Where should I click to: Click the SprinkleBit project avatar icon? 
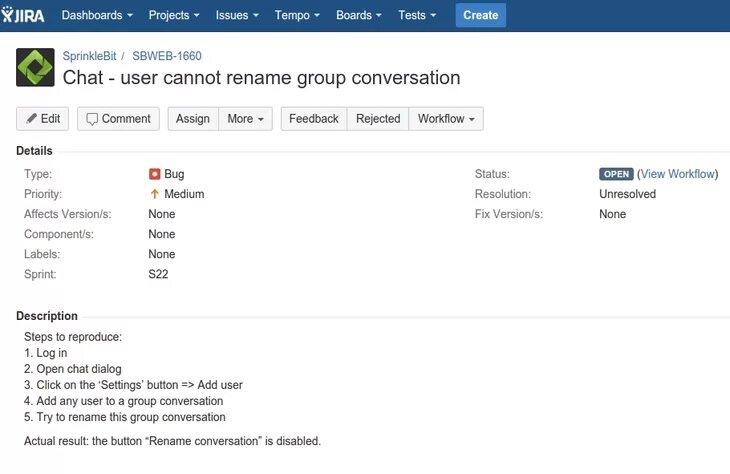point(35,68)
